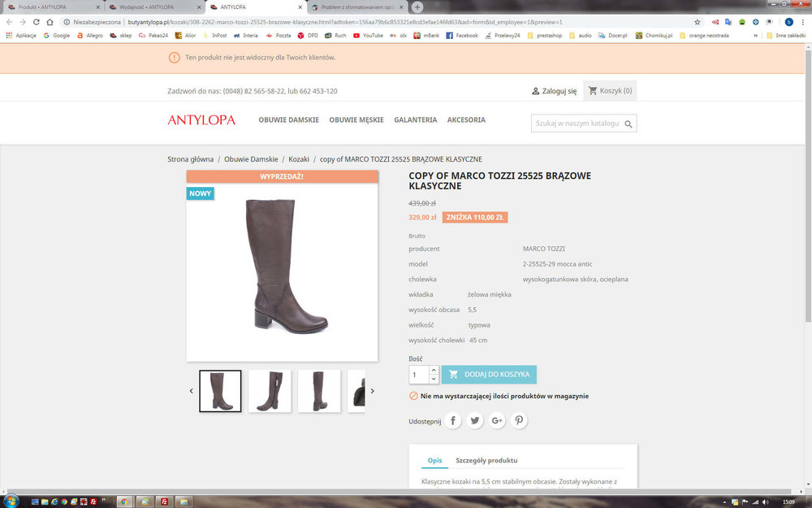Switch to Produkt • ANTYLOPA browser tab
The height and width of the screenshot is (508, 812).
click(x=52, y=7)
